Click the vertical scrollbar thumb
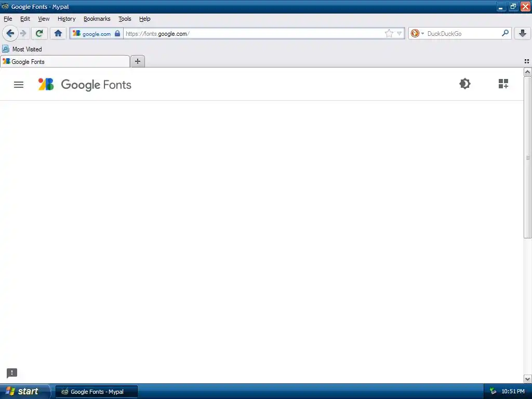This screenshot has width=532, height=399. click(x=528, y=157)
